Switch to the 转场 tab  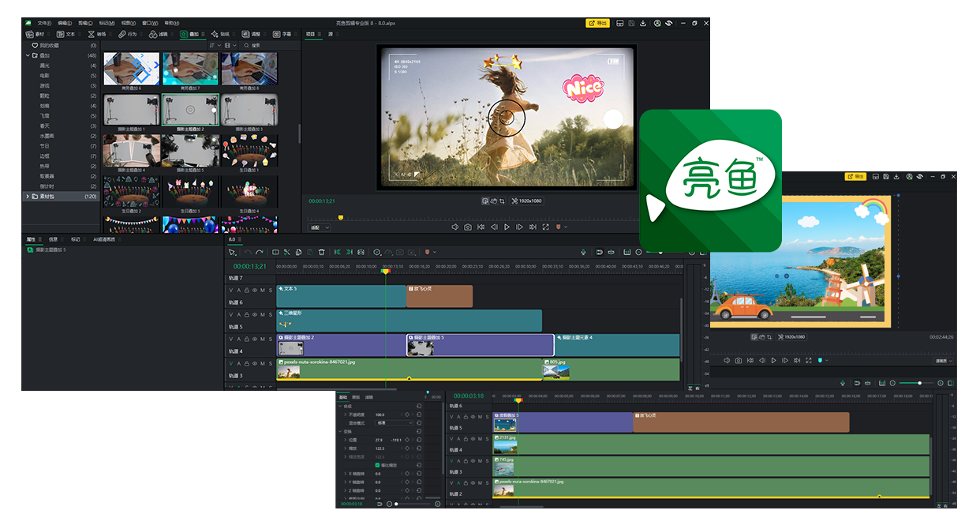[x=97, y=35]
